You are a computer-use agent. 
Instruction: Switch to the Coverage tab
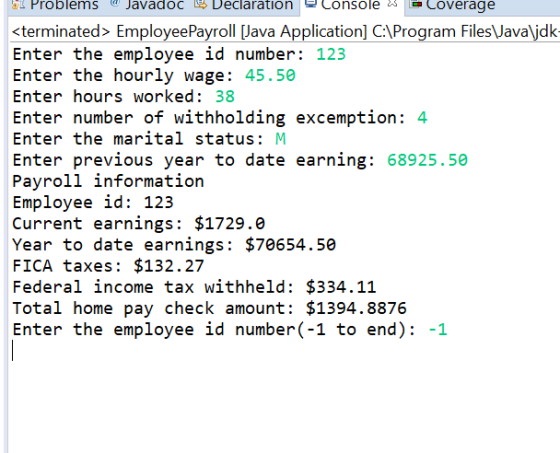(x=453, y=5)
